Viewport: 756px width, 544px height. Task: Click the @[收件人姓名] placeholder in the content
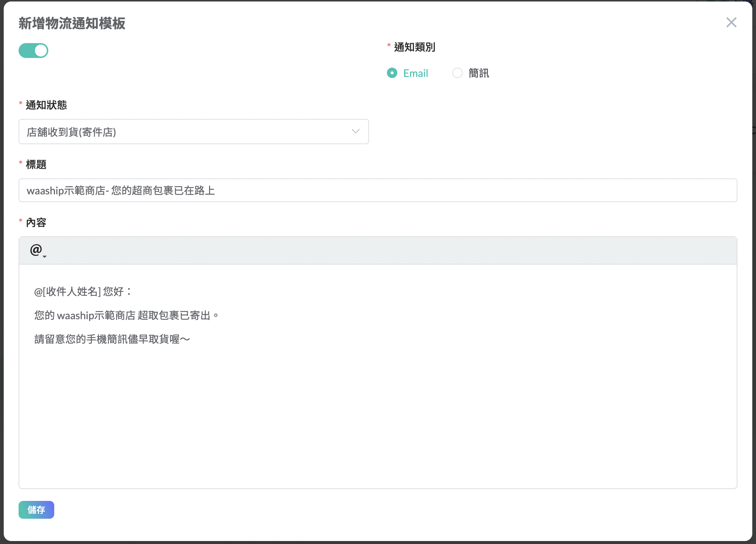click(x=68, y=292)
